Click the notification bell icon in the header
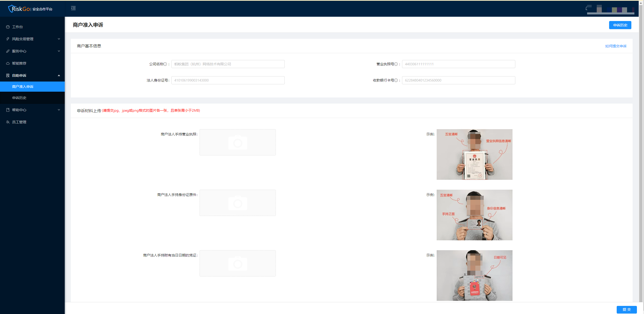This screenshot has width=644, height=314. [587, 9]
